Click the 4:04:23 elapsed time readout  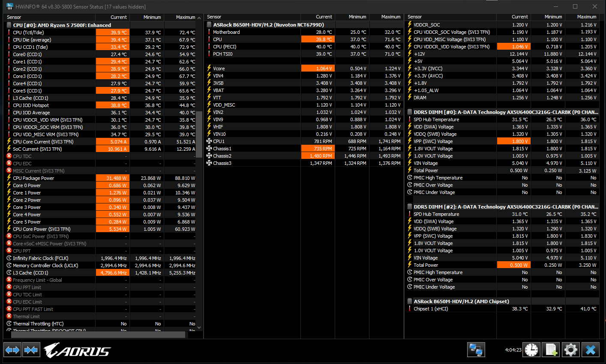513,350
